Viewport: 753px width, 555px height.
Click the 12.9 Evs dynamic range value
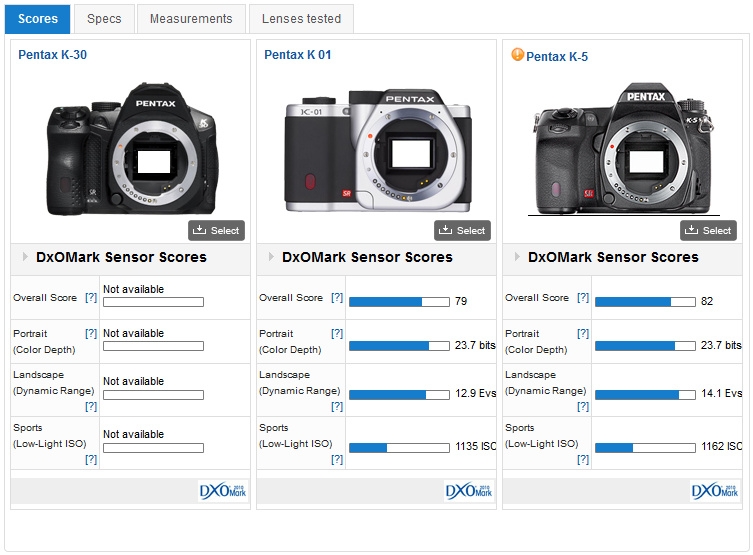click(475, 394)
